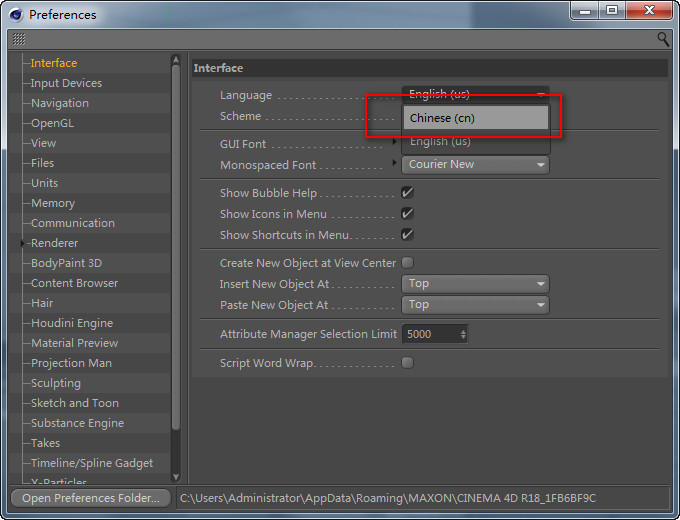
Task: Select English (us) in language list
Action: pos(476,141)
